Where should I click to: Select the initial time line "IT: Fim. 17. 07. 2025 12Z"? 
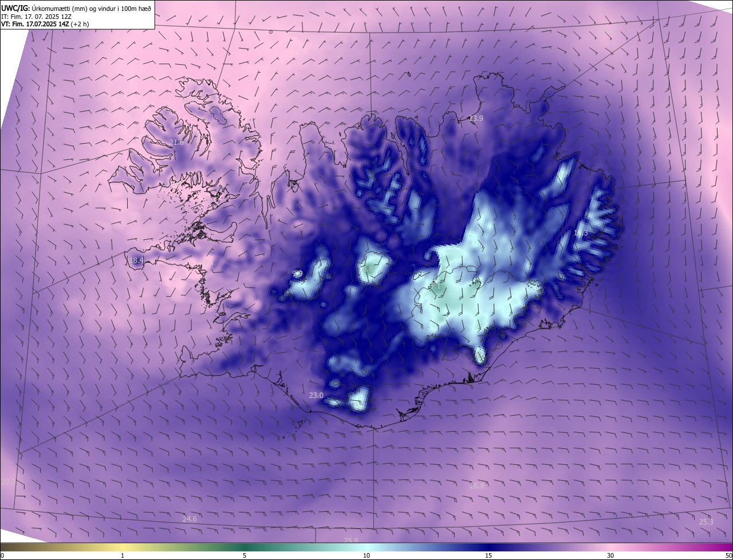(x=36, y=16)
